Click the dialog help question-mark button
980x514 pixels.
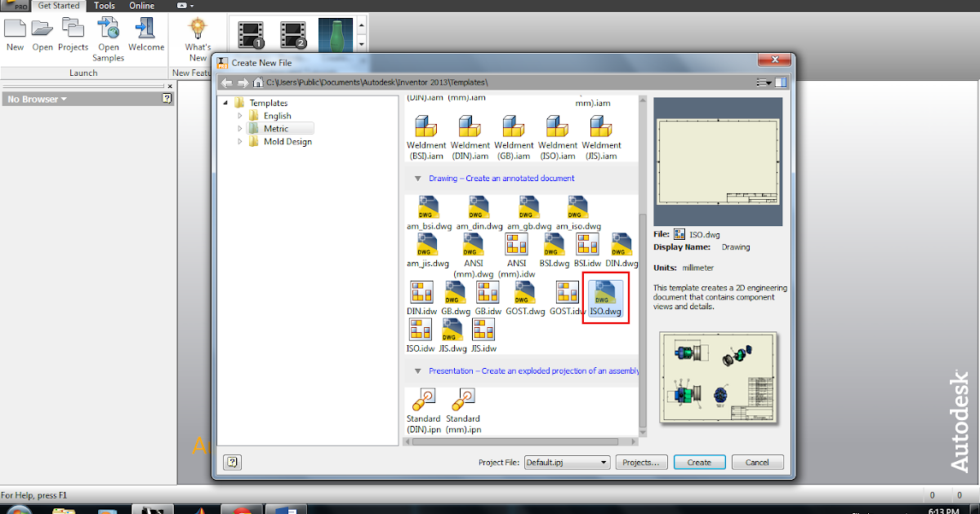pos(232,462)
